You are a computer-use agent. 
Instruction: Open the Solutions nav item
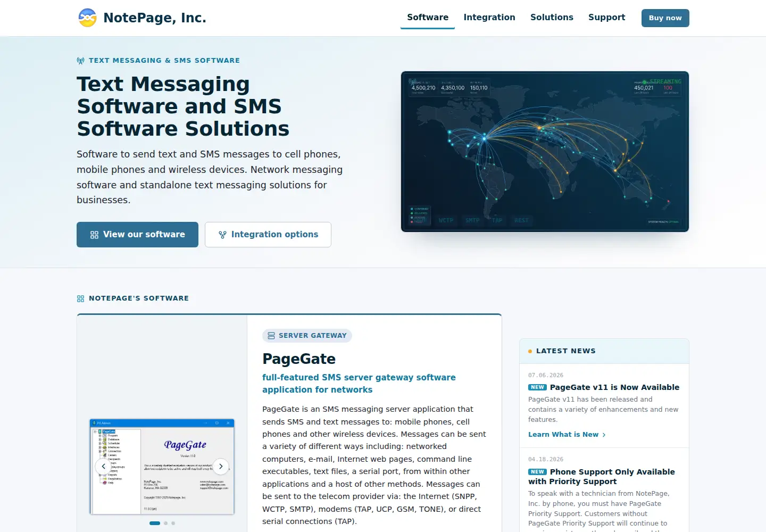(552, 18)
